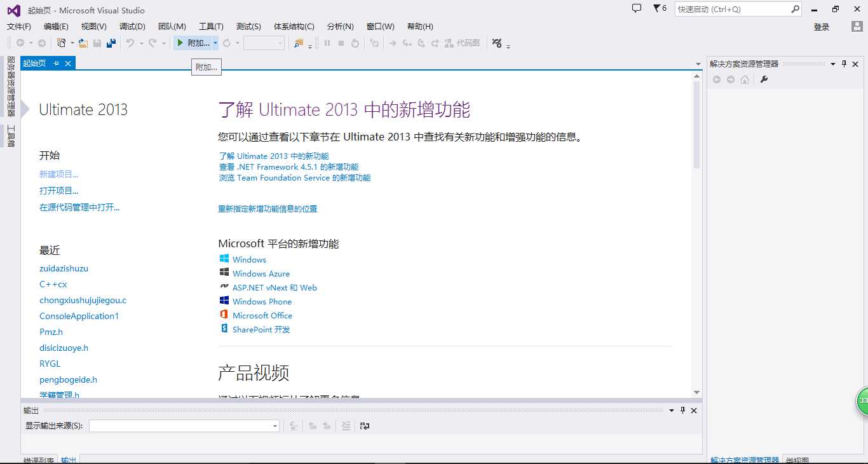Image resolution: width=868 pixels, height=464 pixels.
Task: Click the Step Out debug icon
Action: (x=435, y=43)
